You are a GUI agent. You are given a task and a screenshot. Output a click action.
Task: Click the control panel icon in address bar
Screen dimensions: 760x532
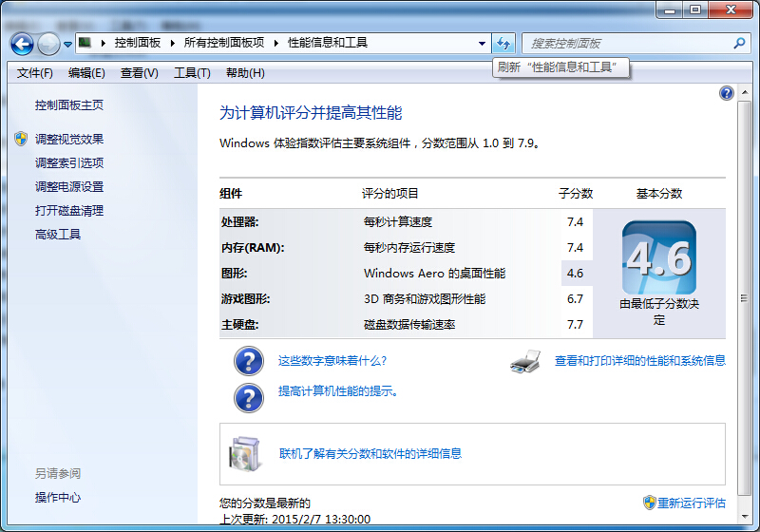click(x=85, y=43)
